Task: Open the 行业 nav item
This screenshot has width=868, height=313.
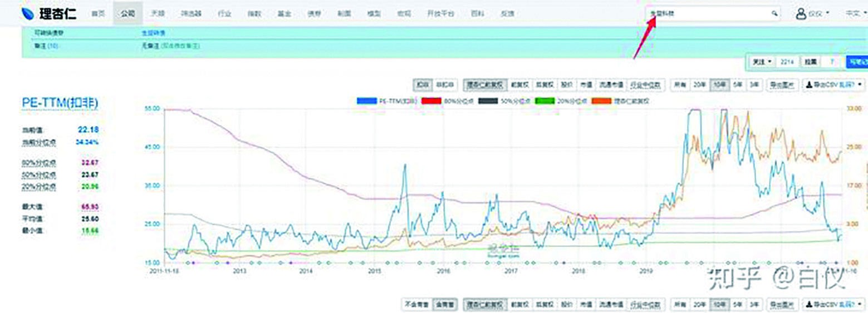Action: [x=224, y=13]
